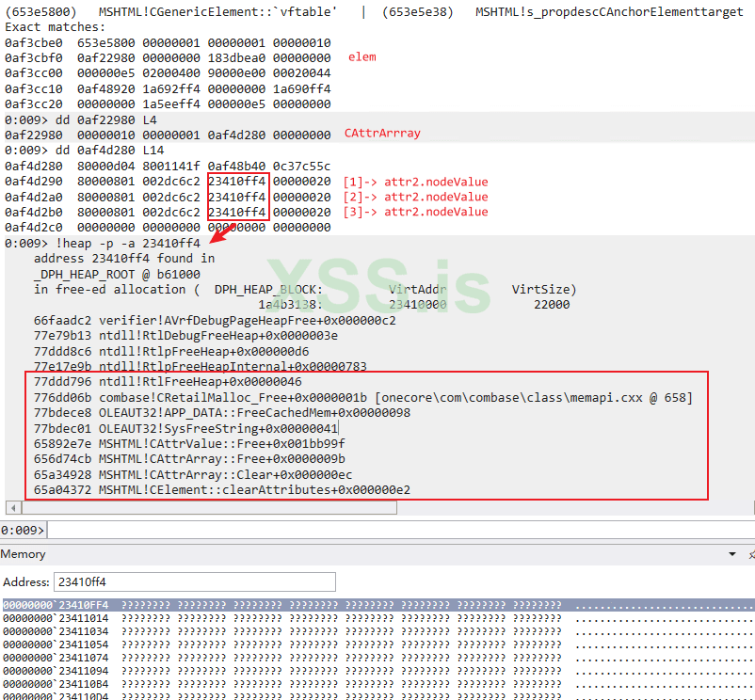This screenshot has height=700, width=755.
Task: Click address 0af3cbe0 in dump output
Action: (34, 43)
